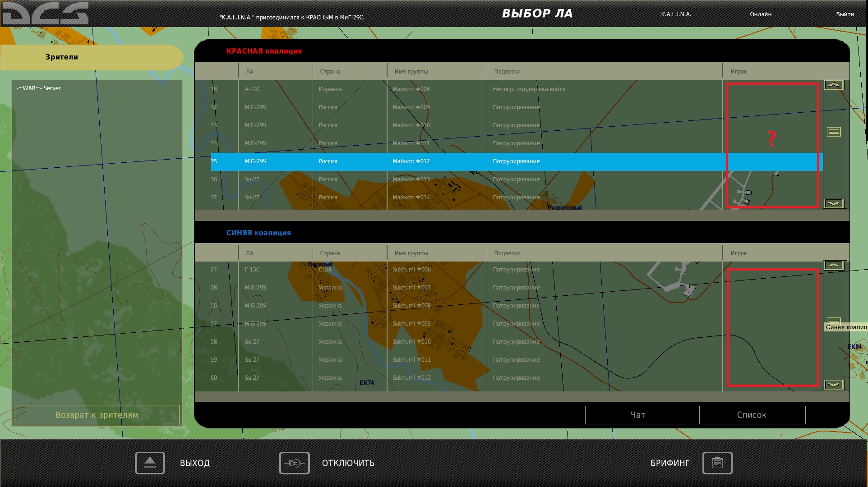The width and height of the screenshot is (868, 487).
Task: Select MiG-29S slot Майкоп #010
Action: pos(517,125)
